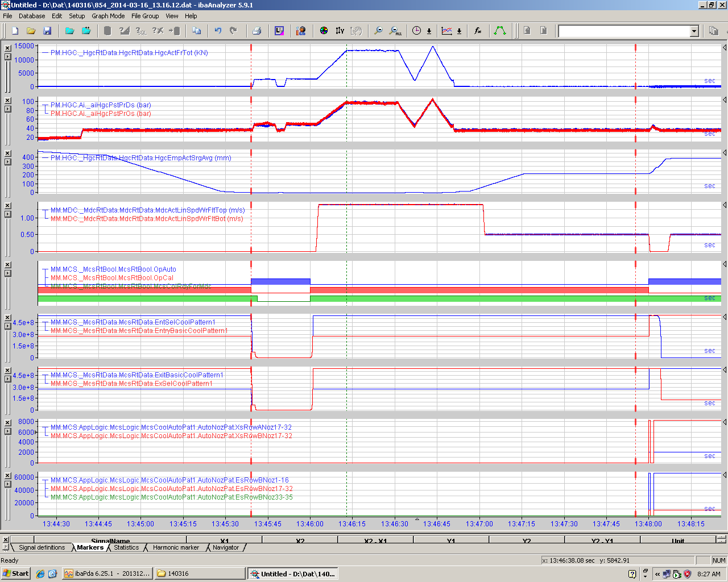728x582 pixels.
Task: Close the MdcActLinSpdWrFltTop graph pane
Action: [7, 206]
